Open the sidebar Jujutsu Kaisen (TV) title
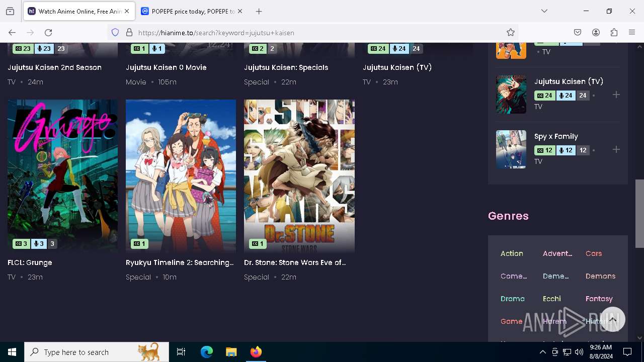This screenshot has height=362, width=644. click(x=569, y=81)
